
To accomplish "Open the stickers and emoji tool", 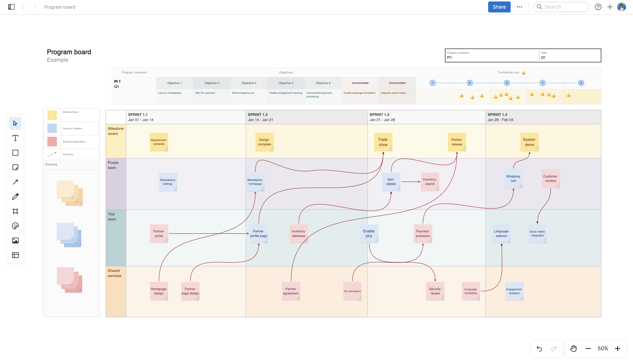I will click(15, 226).
